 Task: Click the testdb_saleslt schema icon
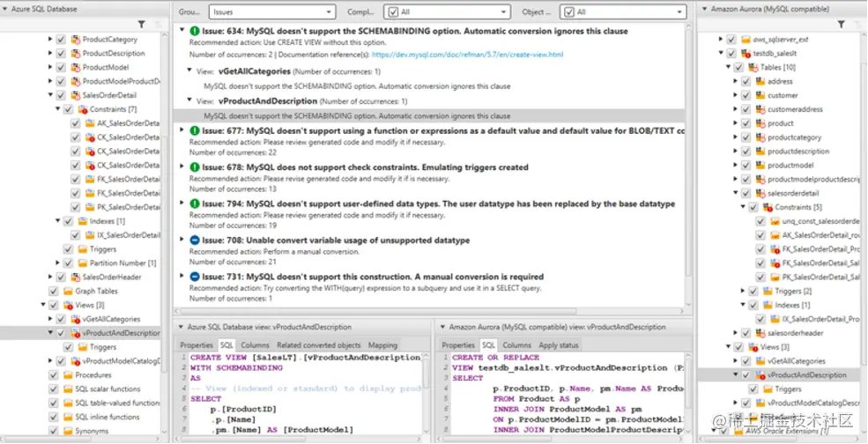[x=746, y=54]
